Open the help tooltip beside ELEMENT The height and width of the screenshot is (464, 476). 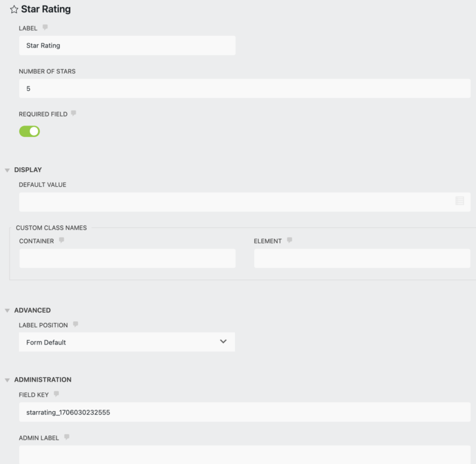click(x=290, y=240)
